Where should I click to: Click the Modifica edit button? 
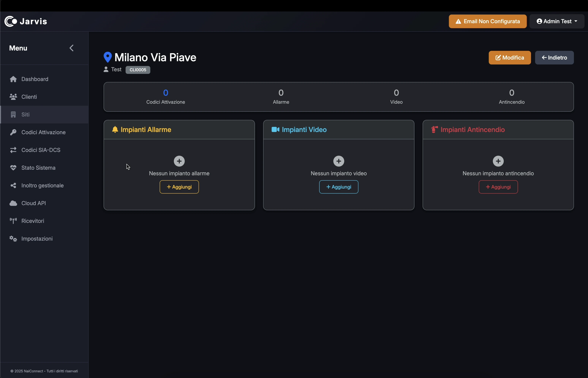point(510,58)
